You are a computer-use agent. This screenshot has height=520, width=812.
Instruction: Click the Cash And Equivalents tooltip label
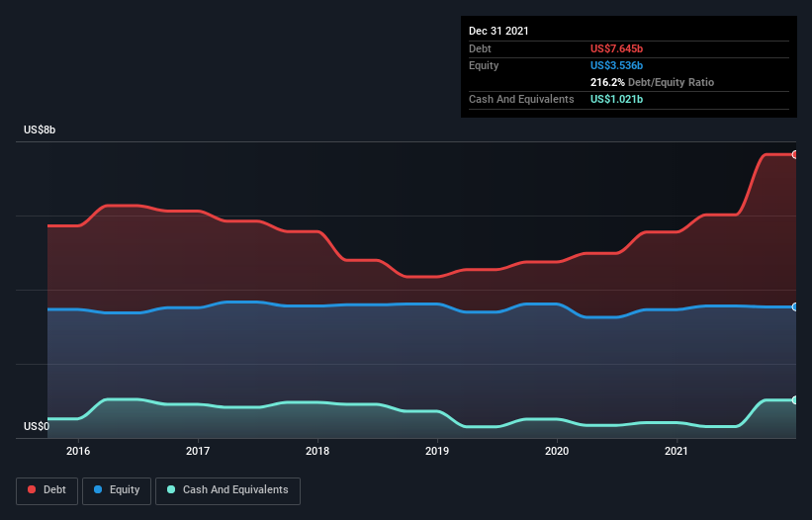pos(521,99)
